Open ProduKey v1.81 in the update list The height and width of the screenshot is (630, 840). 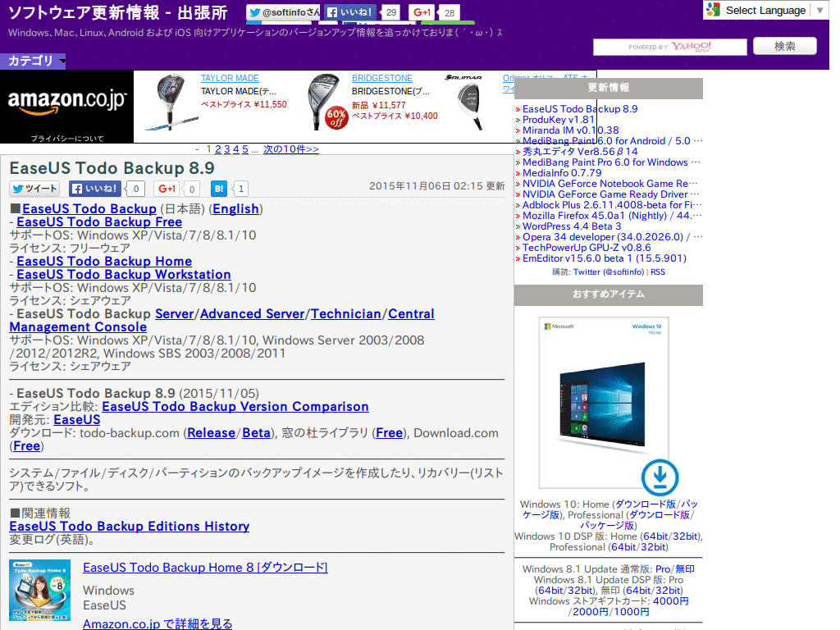[558, 120]
